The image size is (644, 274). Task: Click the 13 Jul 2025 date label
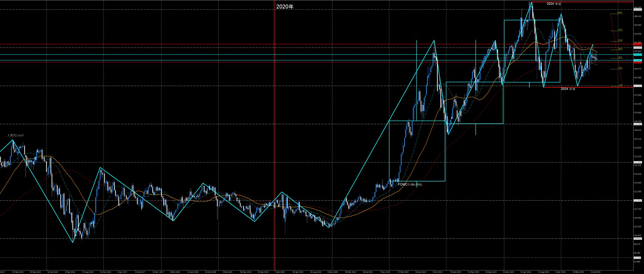[595, 272]
